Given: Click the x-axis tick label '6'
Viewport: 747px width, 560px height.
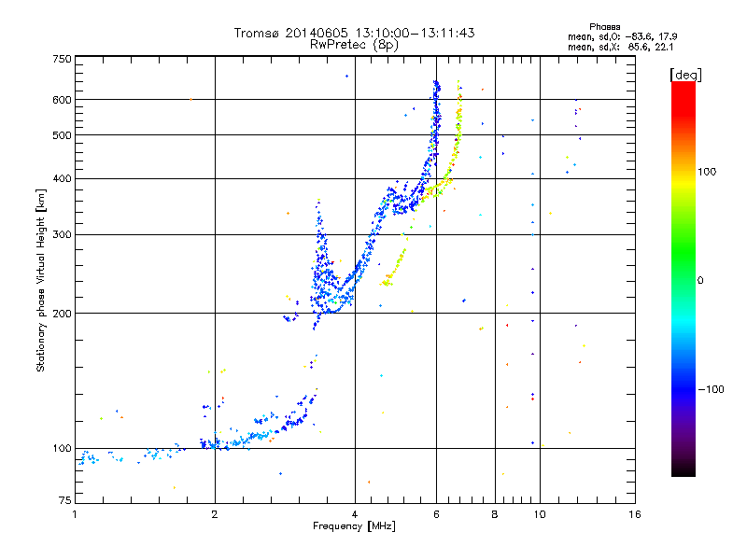Looking at the screenshot, I should (x=436, y=514).
